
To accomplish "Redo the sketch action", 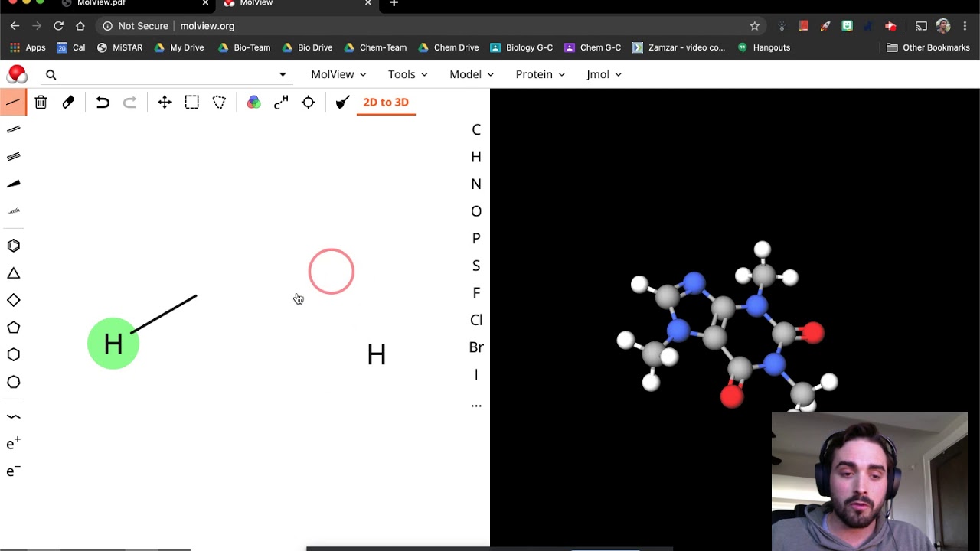I will pos(130,102).
